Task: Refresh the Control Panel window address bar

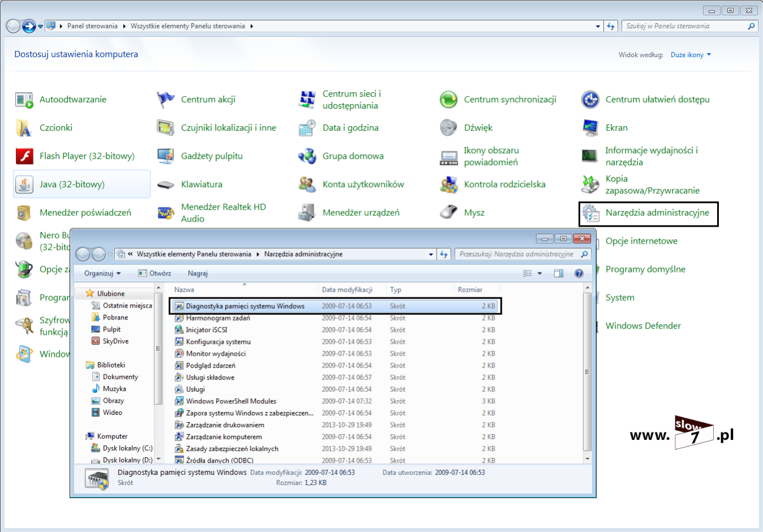Action: 611,26
